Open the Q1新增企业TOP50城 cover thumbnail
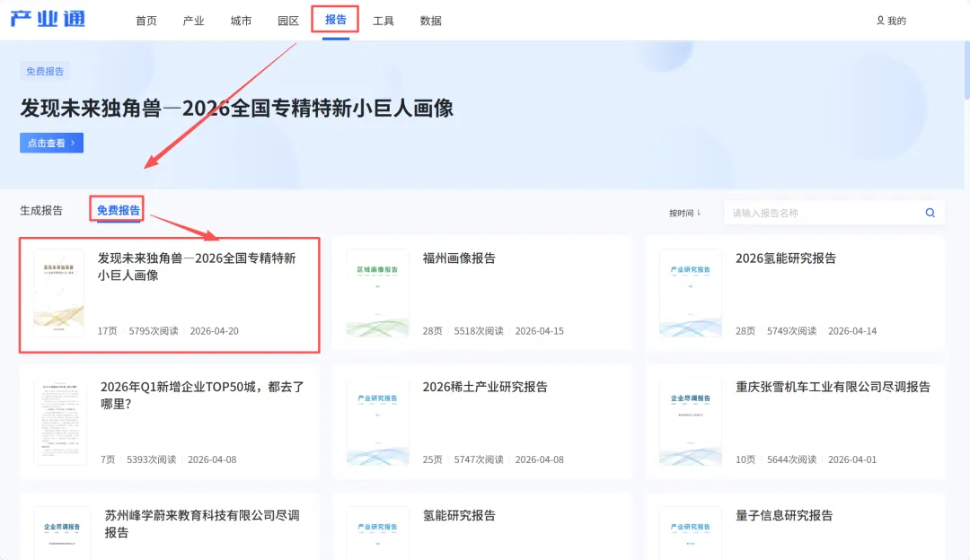 pyautogui.click(x=61, y=422)
